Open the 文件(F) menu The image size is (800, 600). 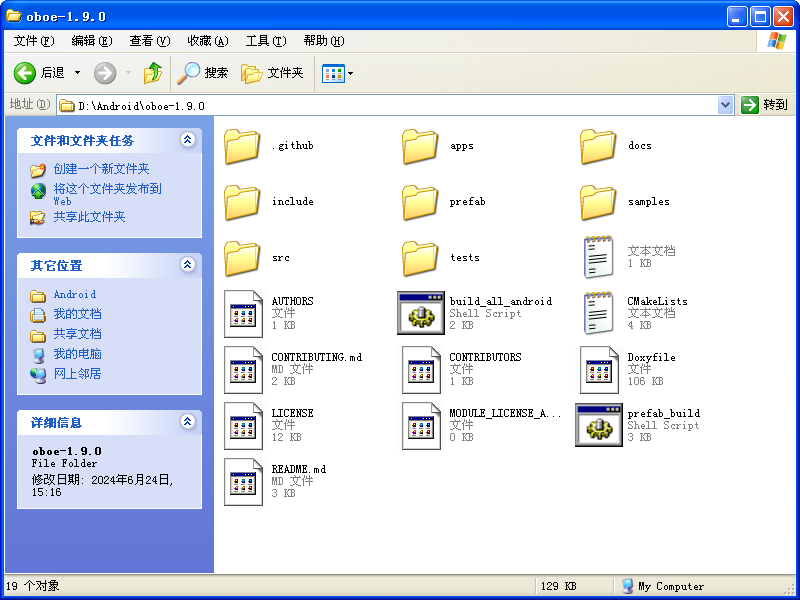tap(34, 41)
